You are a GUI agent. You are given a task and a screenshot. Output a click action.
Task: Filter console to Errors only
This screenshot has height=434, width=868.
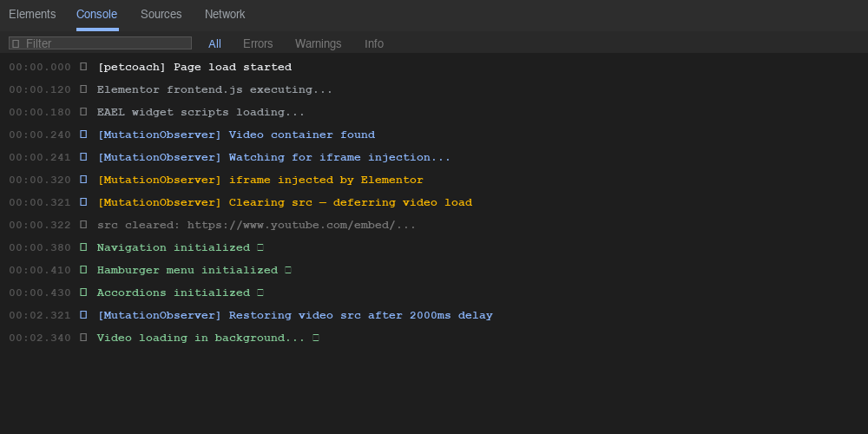[258, 43]
